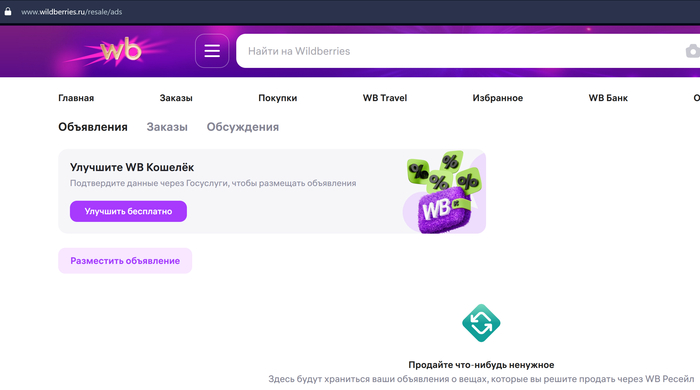The image size is (700, 390).
Task: Click the WB wallet percent illustration
Action: point(444,192)
